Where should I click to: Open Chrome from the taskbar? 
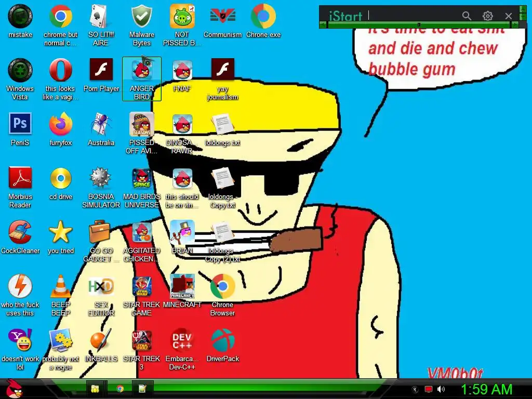120,389
